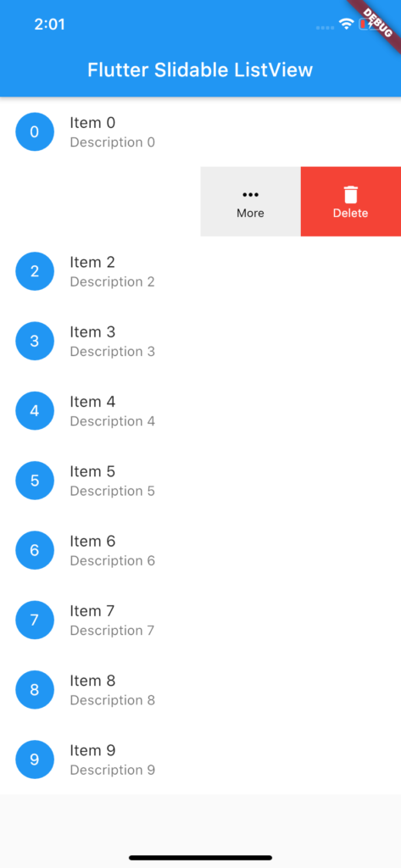This screenshot has width=401, height=868.
Task: Choose the round avatar numbered 5
Action: (x=35, y=481)
